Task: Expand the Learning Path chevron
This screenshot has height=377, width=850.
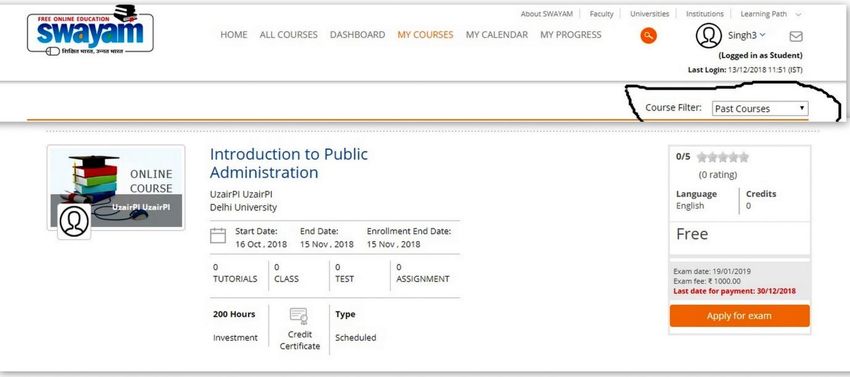Action: [798, 15]
